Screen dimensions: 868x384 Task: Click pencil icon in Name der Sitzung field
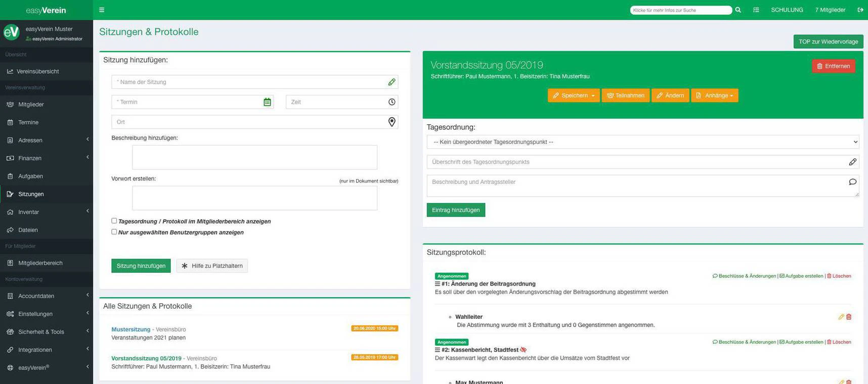click(x=392, y=82)
